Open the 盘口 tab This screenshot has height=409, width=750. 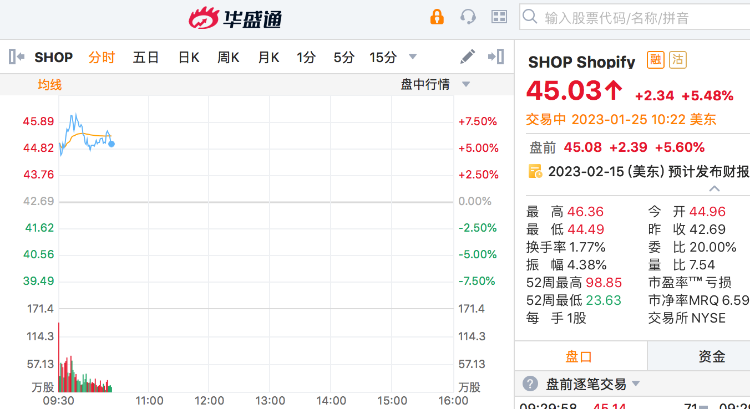point(581,356)
